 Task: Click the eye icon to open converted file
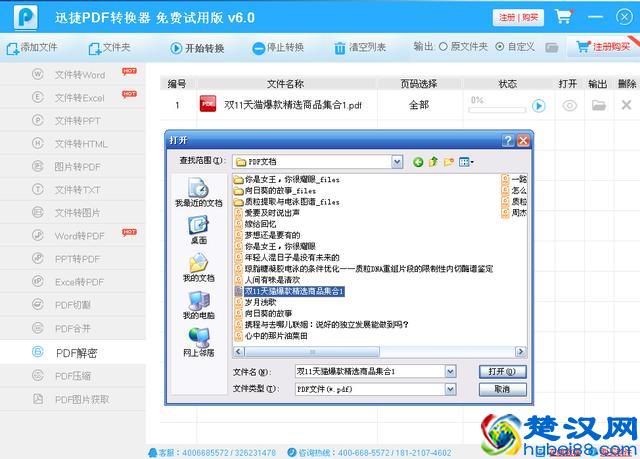pyautogui.click(x=569, y=106)
